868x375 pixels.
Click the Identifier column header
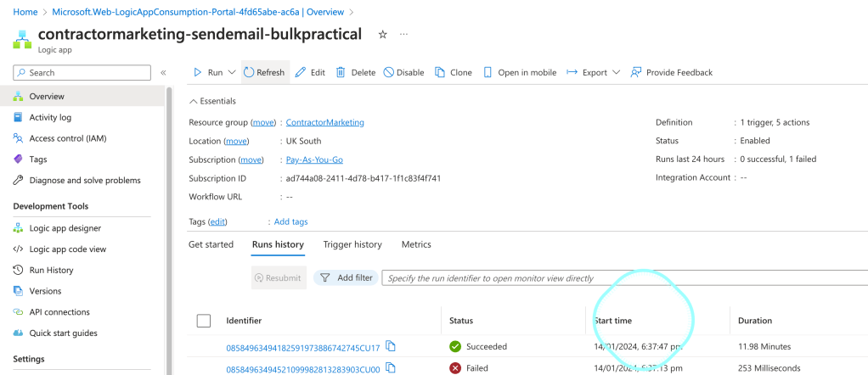point(244,320)
